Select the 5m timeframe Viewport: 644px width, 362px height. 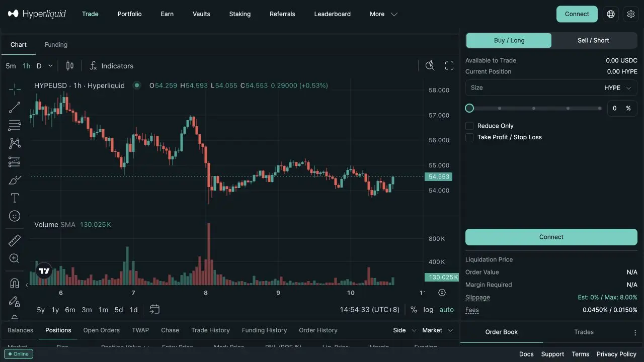(11, 66)
